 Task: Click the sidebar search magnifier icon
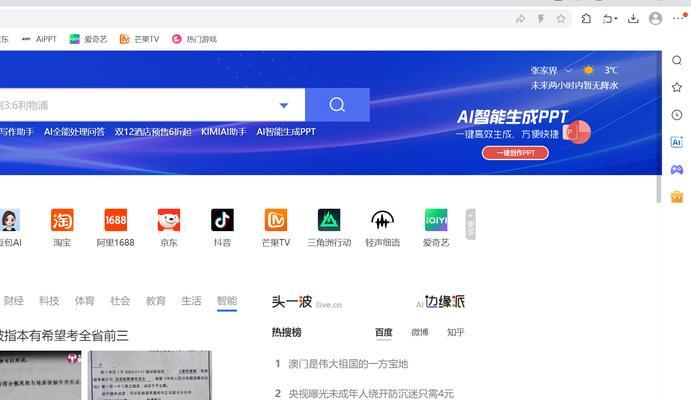[x=677, y=60]
